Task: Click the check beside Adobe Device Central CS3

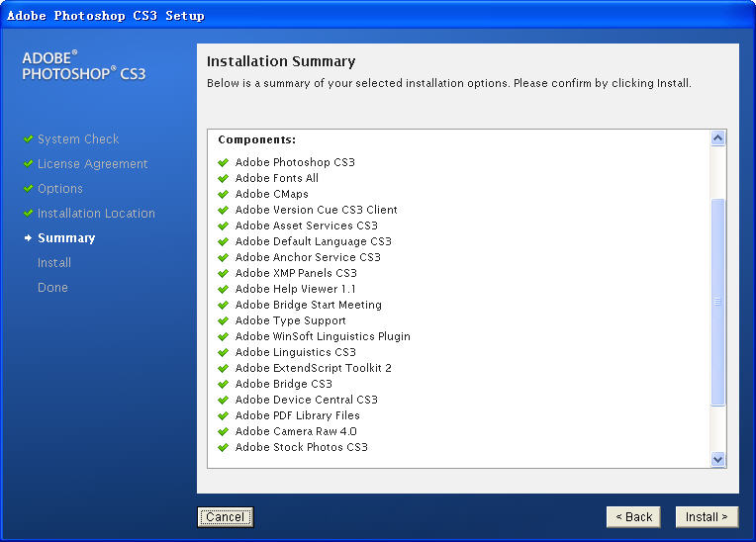Action: pos(223,400)
